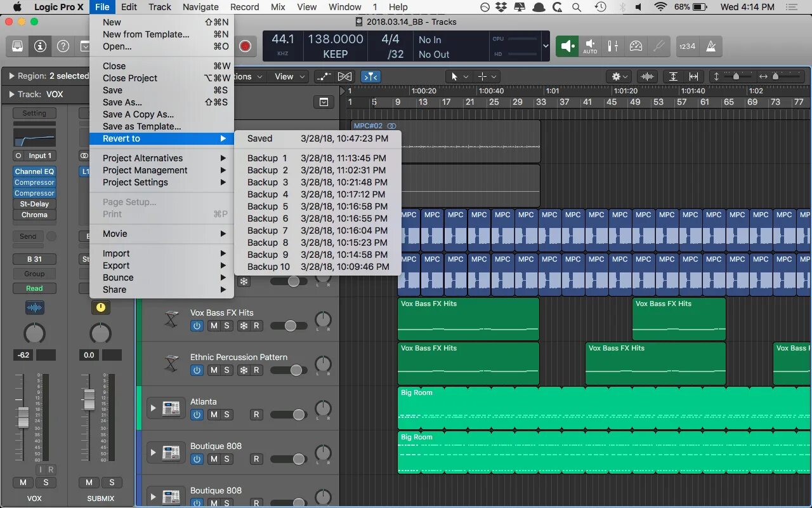Viewport: 812px width, 508px height.
Task: Expand the Track VOX disclosure triangle
Action: tap(11, 94)
